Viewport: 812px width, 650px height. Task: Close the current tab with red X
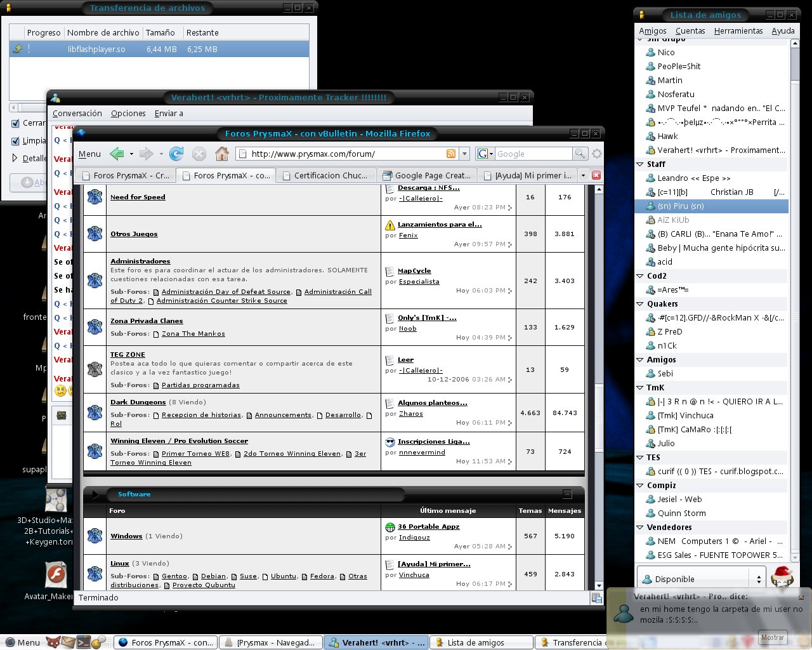[596, 175]
